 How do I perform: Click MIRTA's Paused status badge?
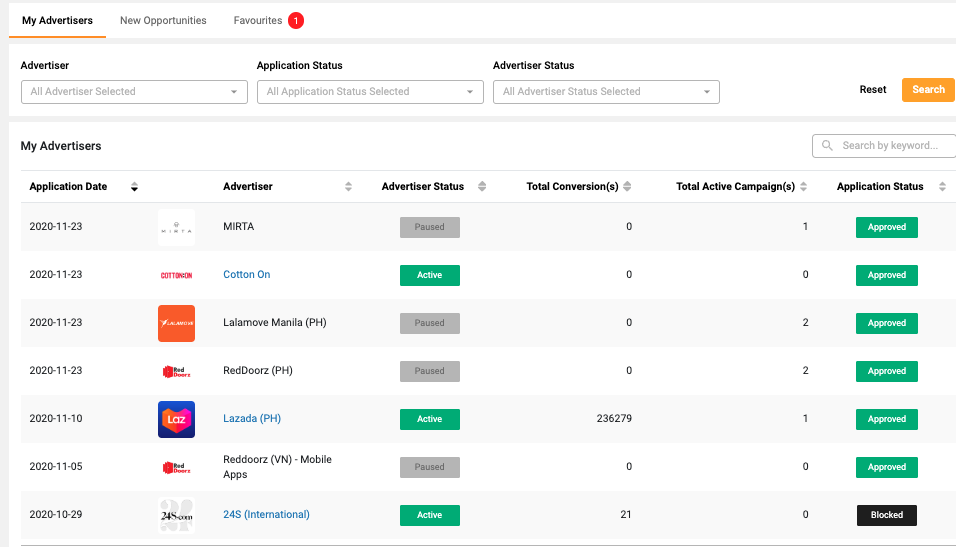pos(430,227)
